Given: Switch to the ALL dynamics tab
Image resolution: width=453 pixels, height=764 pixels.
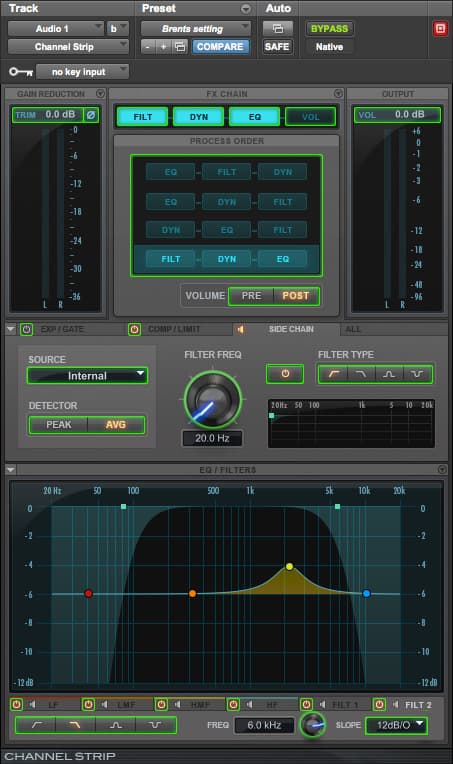Looking at the screenshot, I should coord(353,329).
